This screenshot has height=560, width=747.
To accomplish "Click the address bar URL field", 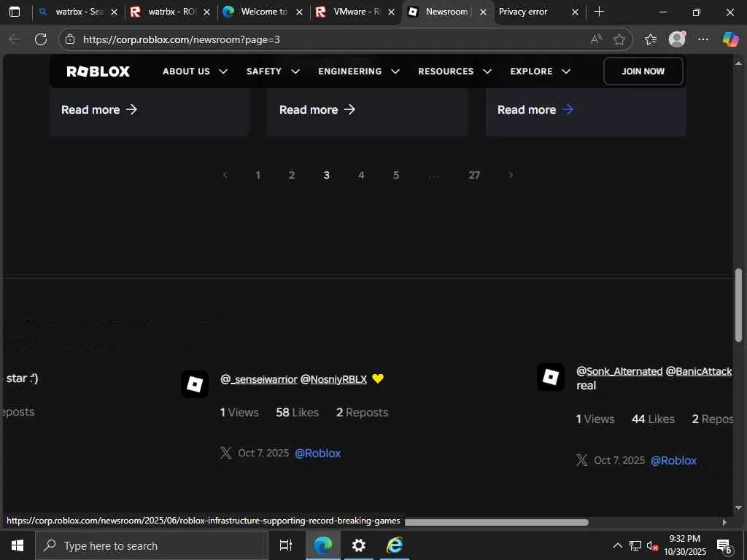I will point(333,39).
